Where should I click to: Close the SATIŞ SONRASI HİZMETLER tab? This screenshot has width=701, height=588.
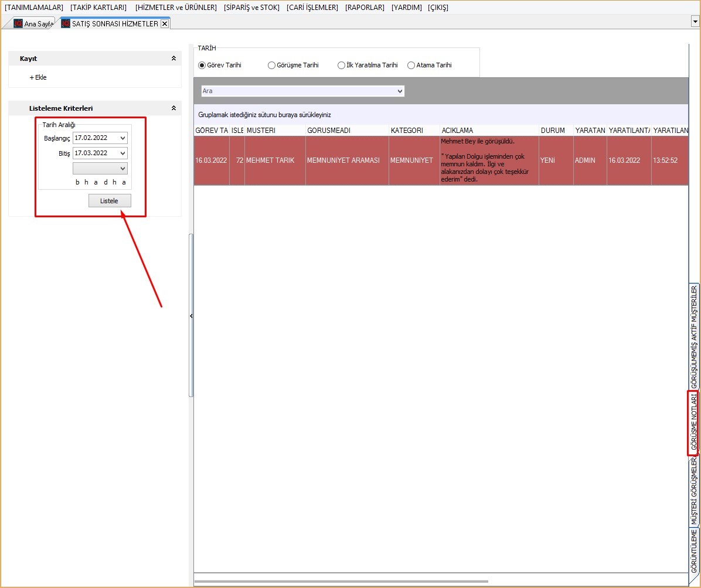(x=165, y=24)
